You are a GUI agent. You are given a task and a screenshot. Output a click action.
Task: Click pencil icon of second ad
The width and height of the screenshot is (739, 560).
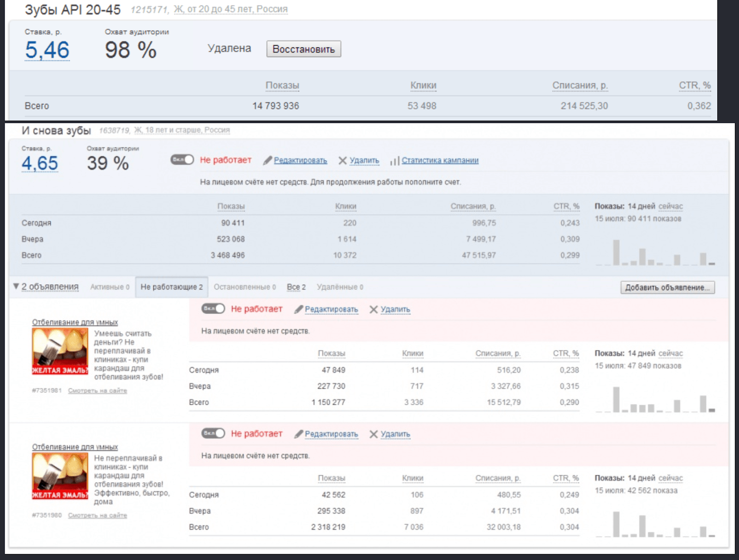(x=298, y=434)
